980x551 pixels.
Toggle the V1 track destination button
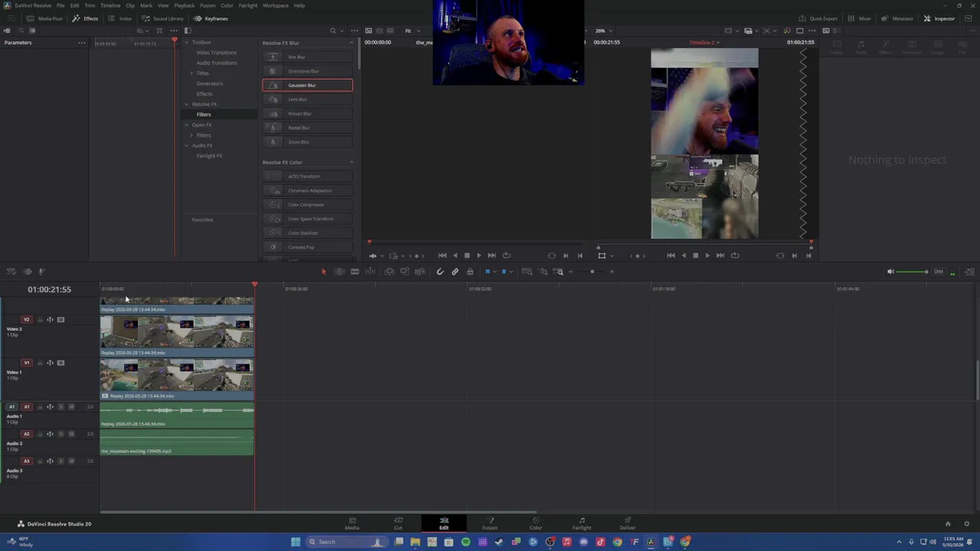point(26,363)
